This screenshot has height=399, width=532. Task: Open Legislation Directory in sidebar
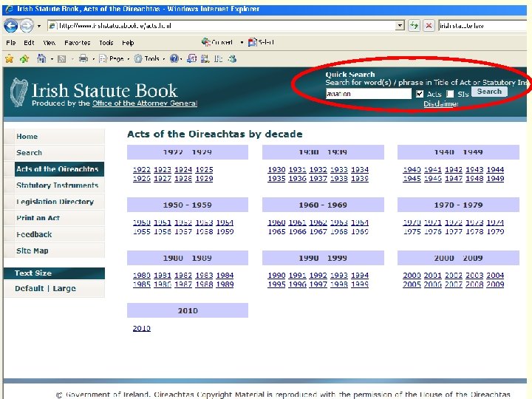pyautogui.click(x=55, y=202)
